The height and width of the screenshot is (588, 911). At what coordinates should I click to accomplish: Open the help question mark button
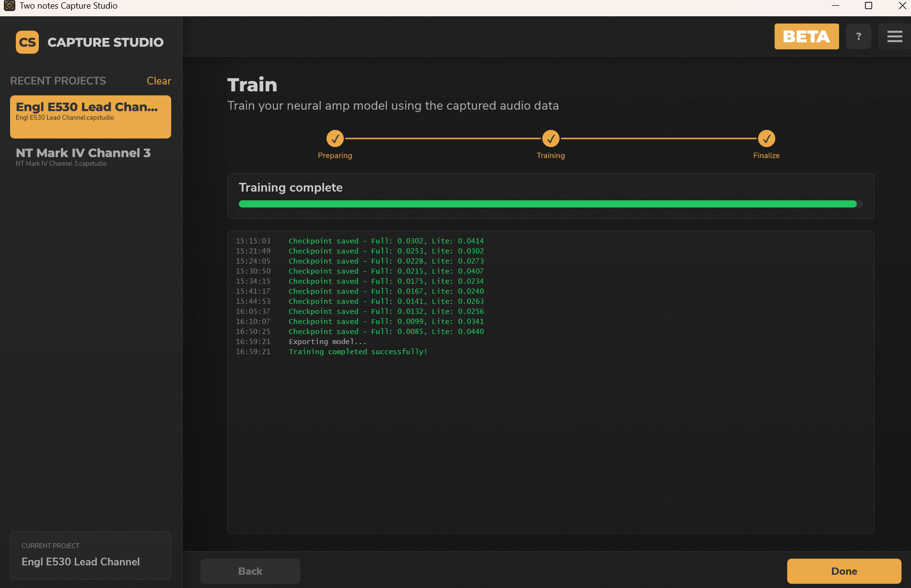click(x=858, y=36)
